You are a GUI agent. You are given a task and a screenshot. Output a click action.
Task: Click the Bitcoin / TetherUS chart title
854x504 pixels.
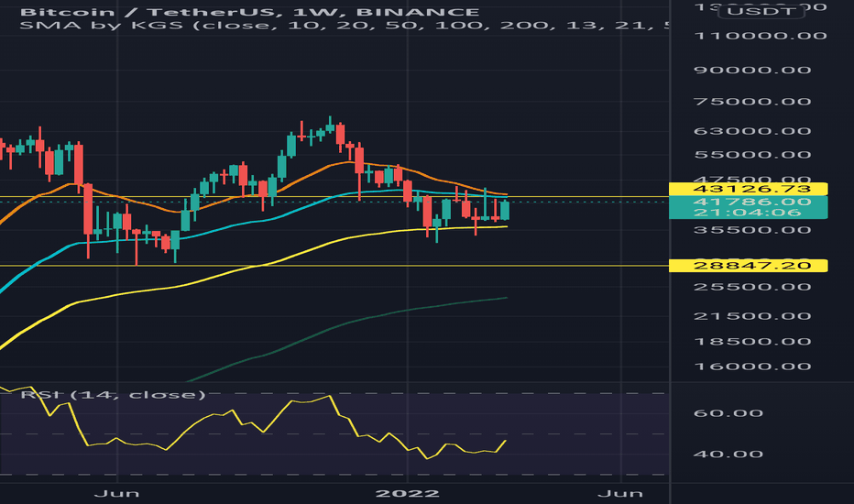click(x=250, y=11)
